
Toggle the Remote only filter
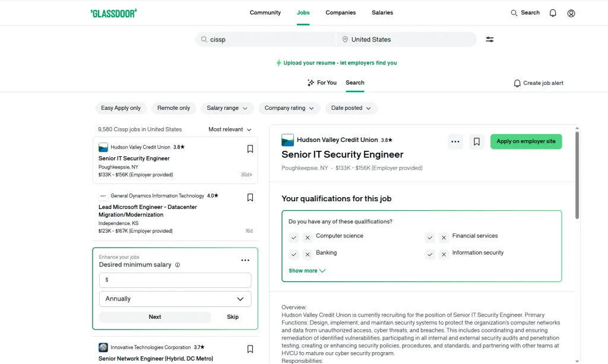point(174,108)
